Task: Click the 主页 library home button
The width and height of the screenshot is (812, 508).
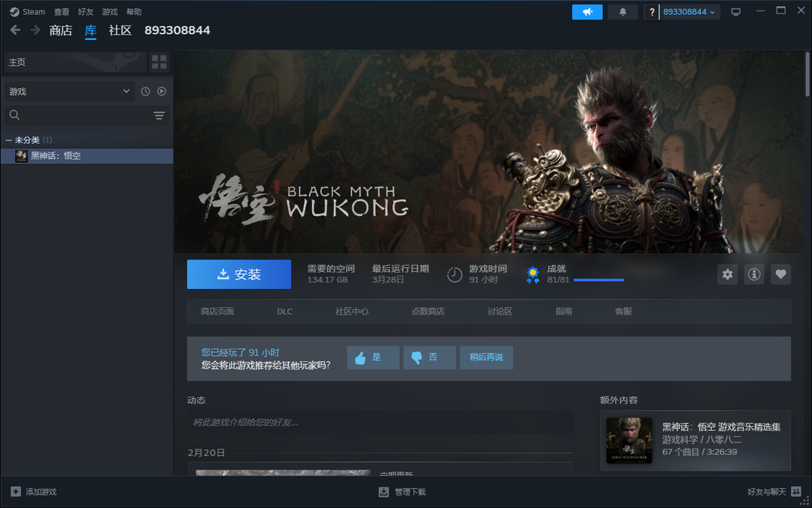Action: pyautogui.click(x=75, y=62)
